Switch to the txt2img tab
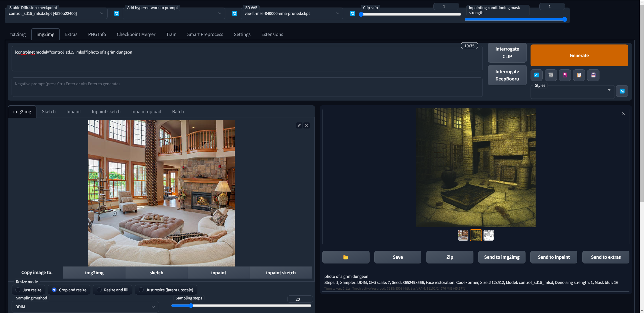Image resolution: width=644 pixels, height=313 pixels. [18, 34]
